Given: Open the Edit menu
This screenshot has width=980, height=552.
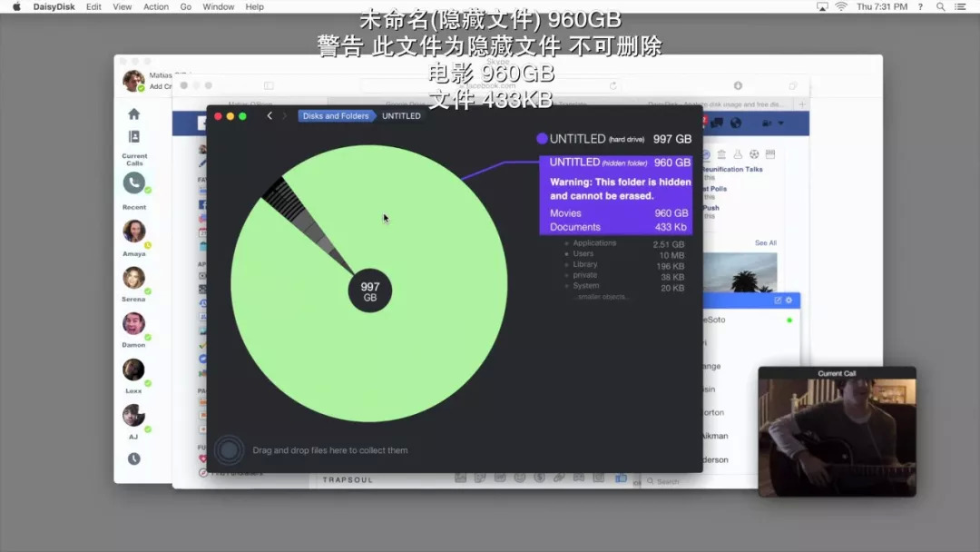Looking at the screenshot, I should (x=93, y=7).
